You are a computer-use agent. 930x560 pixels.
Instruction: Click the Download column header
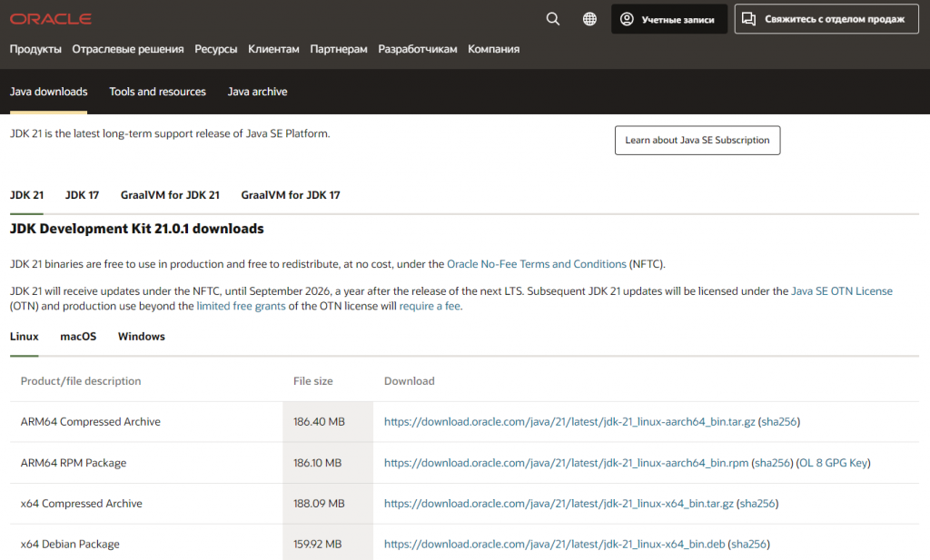tap(410, 381)
